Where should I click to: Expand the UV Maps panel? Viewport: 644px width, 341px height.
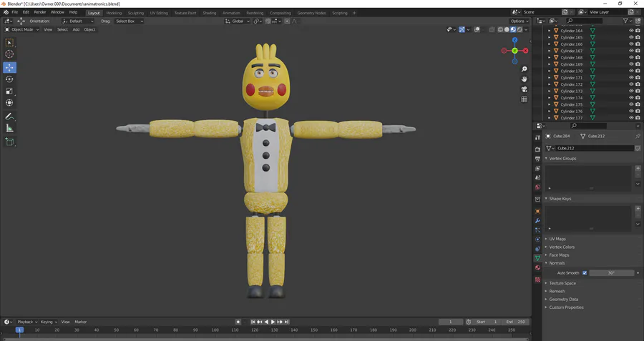coord(557,239)
